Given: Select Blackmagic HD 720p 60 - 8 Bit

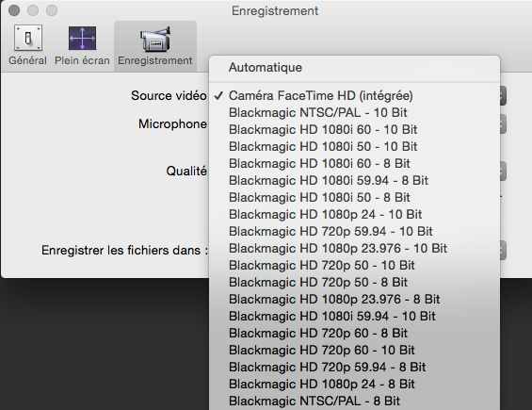Looking at the screenshot, I should point(355,334).
